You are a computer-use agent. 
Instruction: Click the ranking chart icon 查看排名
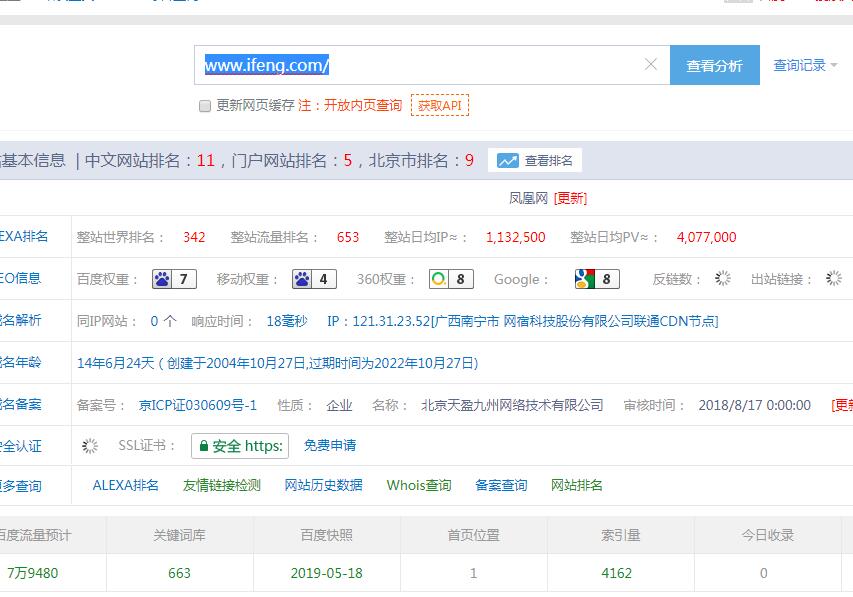coord(534,160)
